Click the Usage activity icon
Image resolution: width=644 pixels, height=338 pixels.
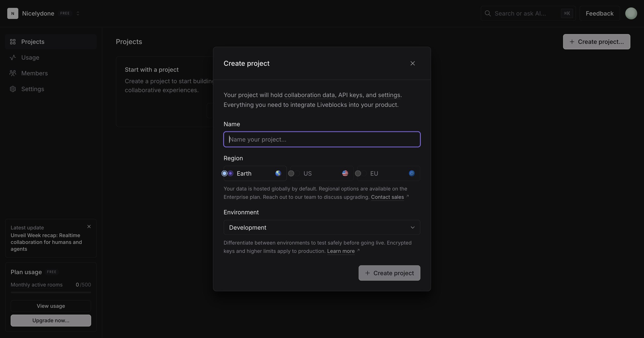13,57
